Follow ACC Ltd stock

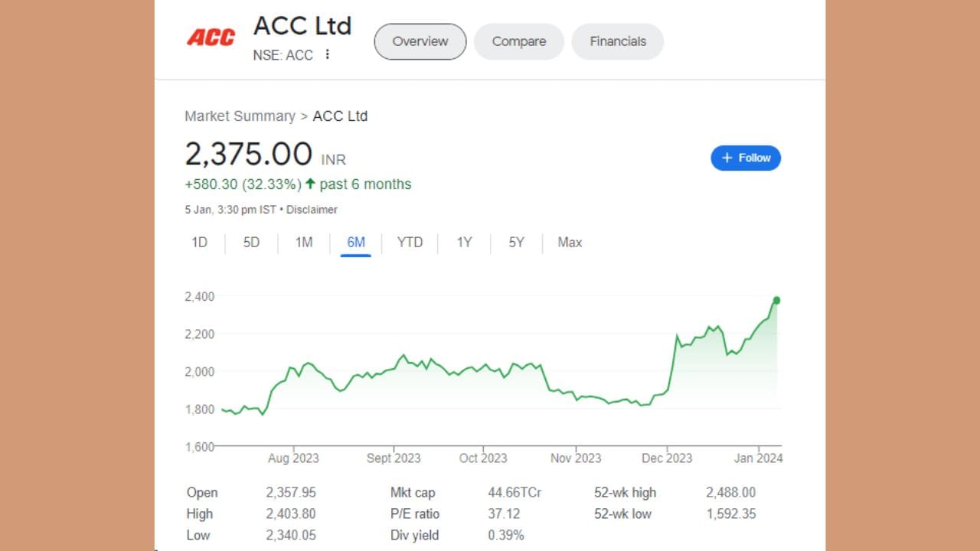point(746,158)
